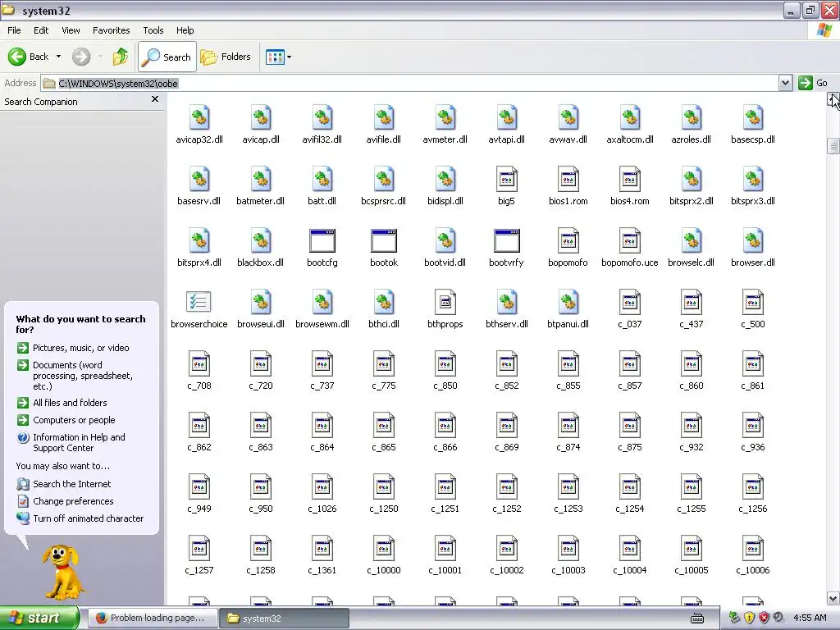Click the Forward navigation arrow

pos(81,57)
